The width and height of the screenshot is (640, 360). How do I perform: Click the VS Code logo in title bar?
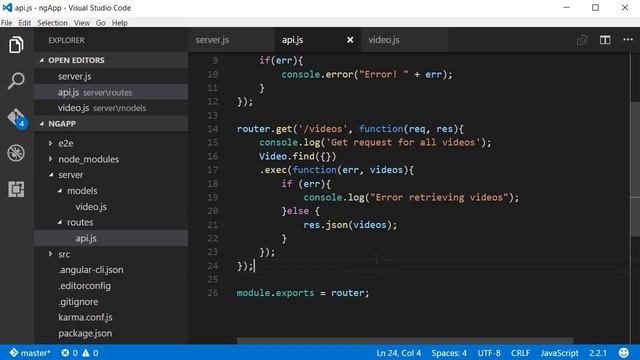(7, 7)
